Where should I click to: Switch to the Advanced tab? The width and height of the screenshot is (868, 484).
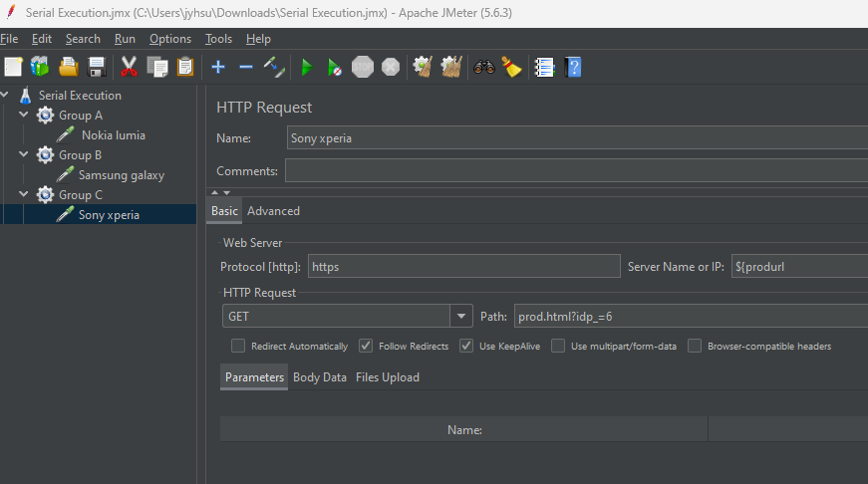click(273, 211)
